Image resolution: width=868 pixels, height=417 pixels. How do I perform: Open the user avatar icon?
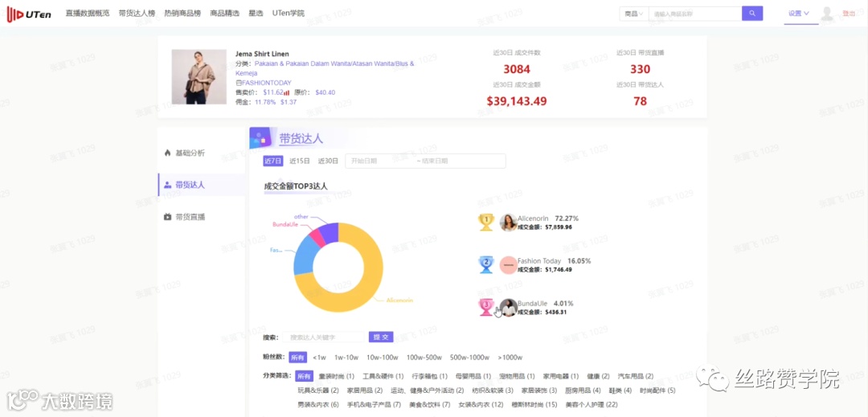(x=827, y=14)
